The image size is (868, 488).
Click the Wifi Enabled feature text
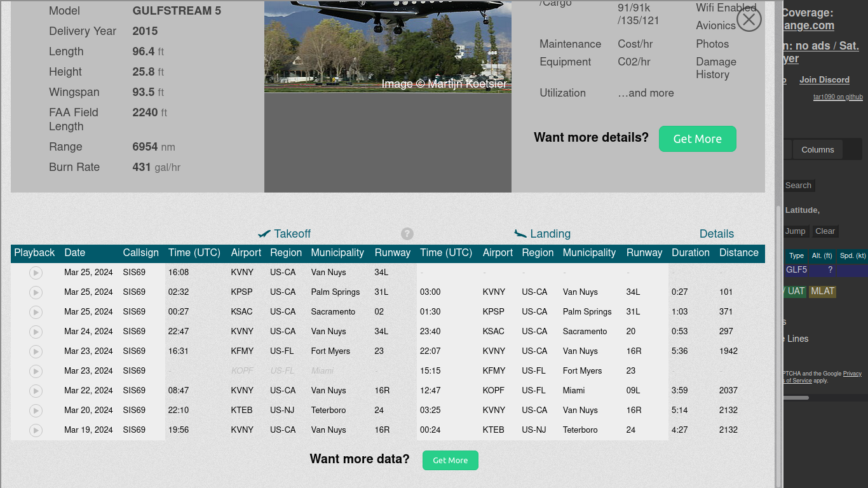(x=726, y=8)
